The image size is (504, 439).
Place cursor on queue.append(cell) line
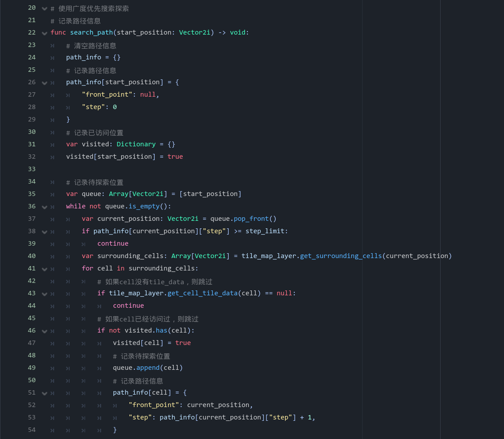148,368
